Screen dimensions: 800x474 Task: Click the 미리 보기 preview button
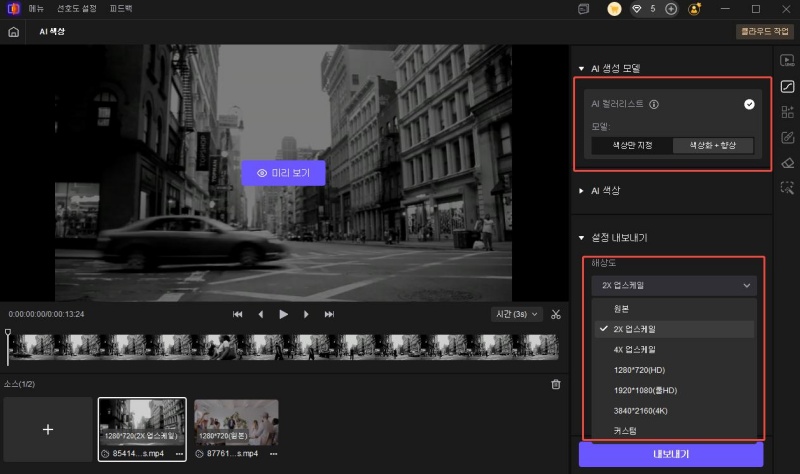coord(283,173)
